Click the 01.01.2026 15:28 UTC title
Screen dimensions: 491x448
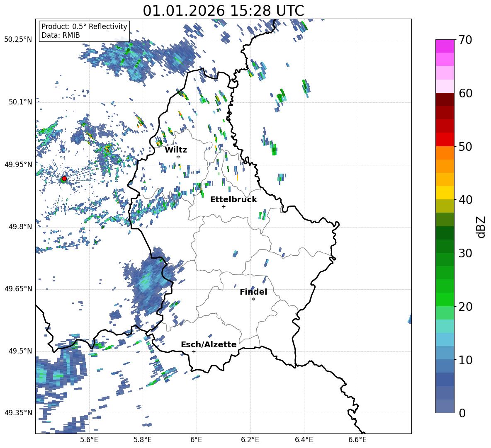click(224, 11)
